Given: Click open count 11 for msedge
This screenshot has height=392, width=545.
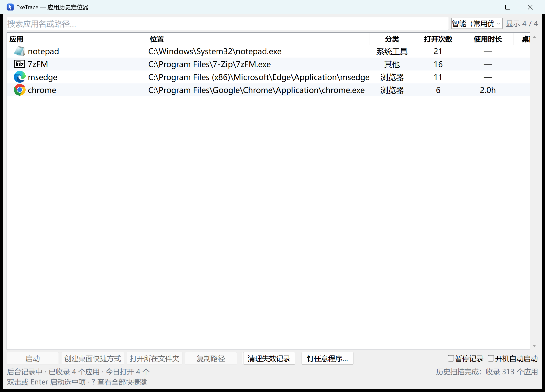Looking at the screenshot, I should click(438, 77).
